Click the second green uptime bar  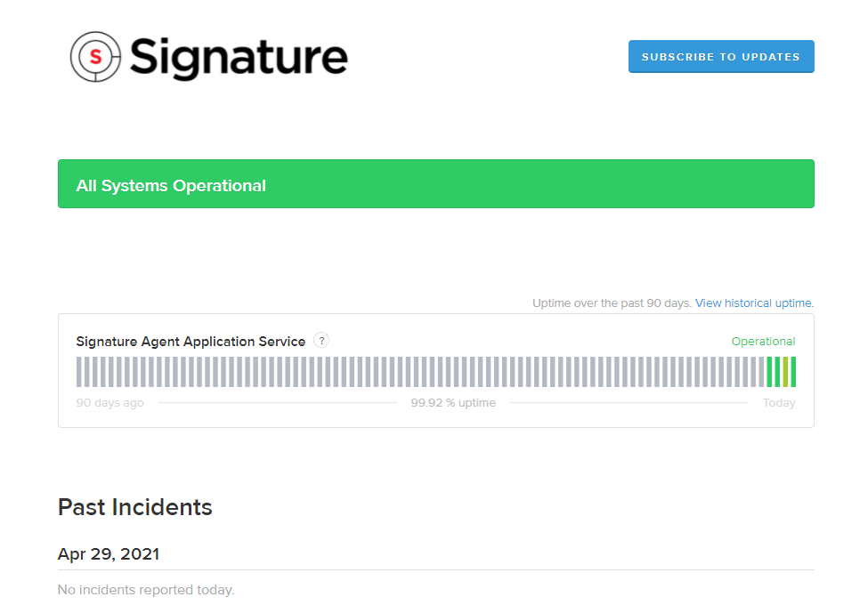coord(777,372)
